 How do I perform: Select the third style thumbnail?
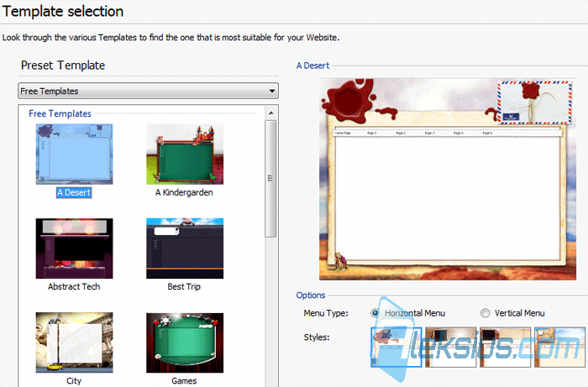pos(505,347)
